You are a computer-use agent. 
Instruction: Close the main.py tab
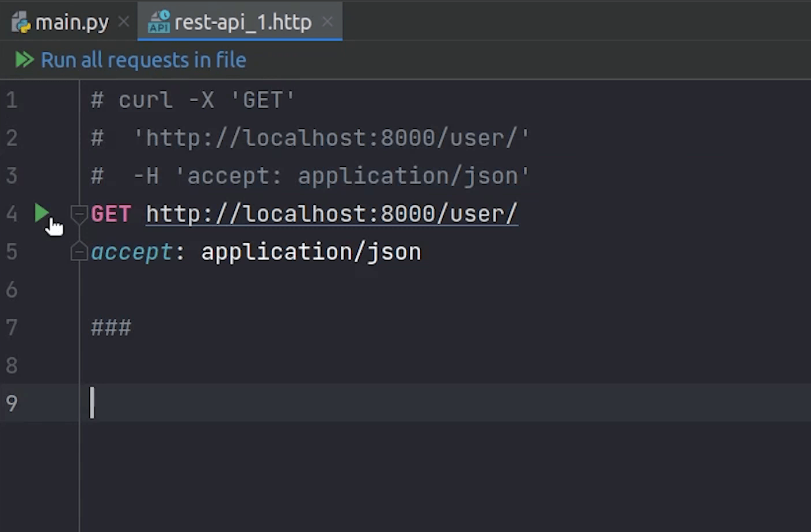tap(123, 22)
